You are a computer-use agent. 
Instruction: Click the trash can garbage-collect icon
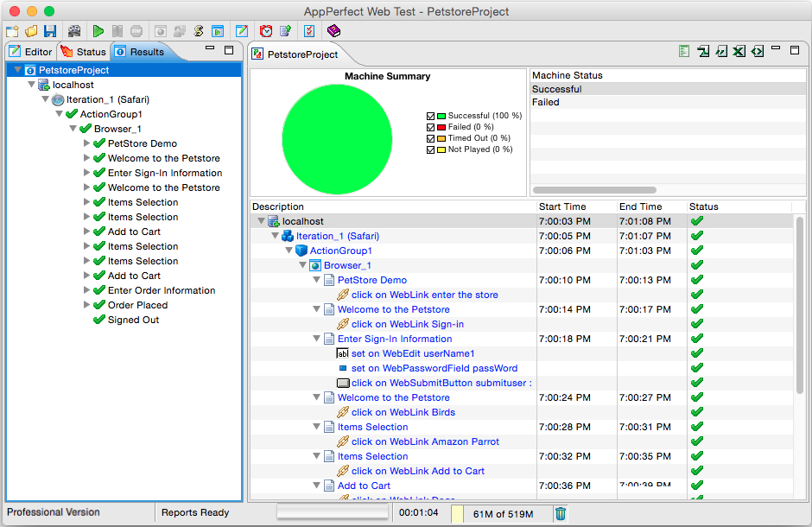[561, 513]
